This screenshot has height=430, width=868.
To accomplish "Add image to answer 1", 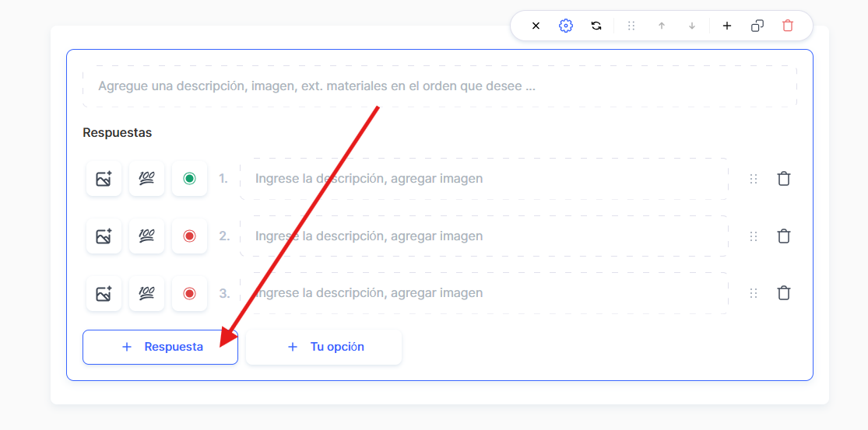I will click(x=104, y=179).
